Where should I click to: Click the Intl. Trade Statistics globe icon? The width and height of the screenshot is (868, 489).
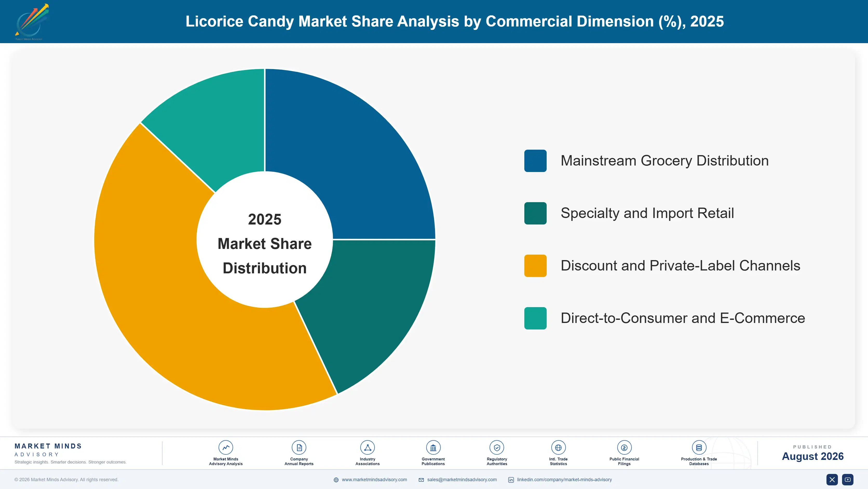558,447
